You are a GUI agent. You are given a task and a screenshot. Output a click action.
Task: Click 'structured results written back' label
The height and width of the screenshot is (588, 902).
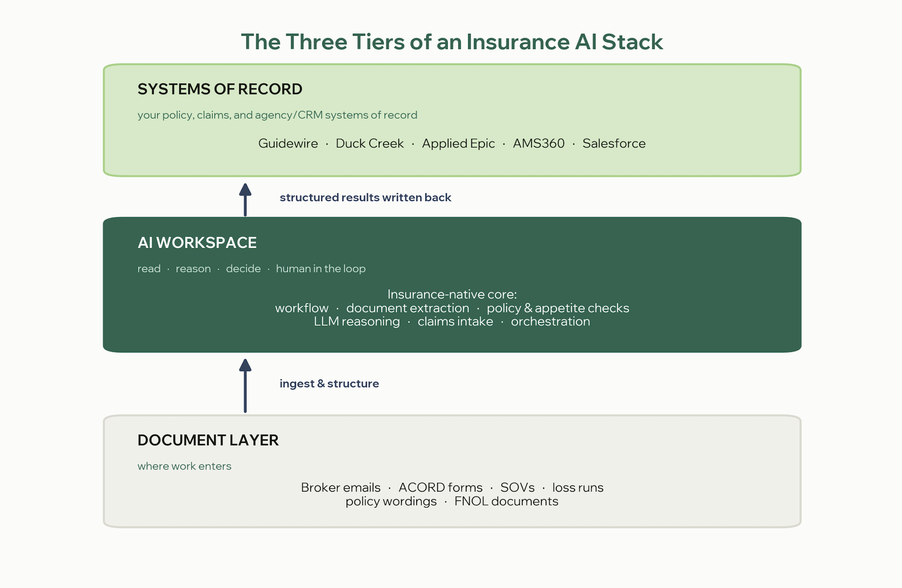click(365, 197)
